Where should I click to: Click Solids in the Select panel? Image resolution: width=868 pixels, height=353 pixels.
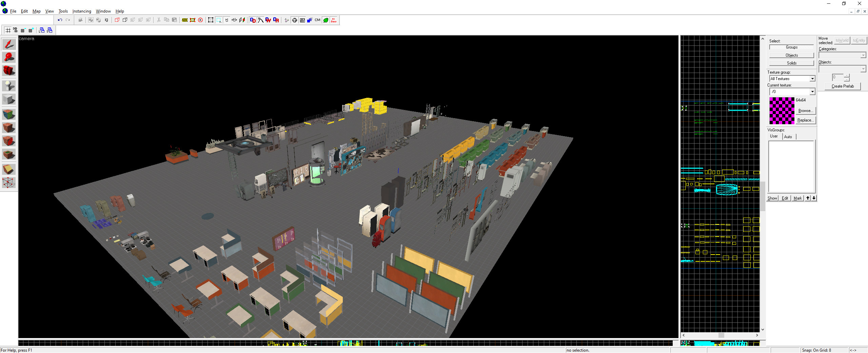[791, 63]
